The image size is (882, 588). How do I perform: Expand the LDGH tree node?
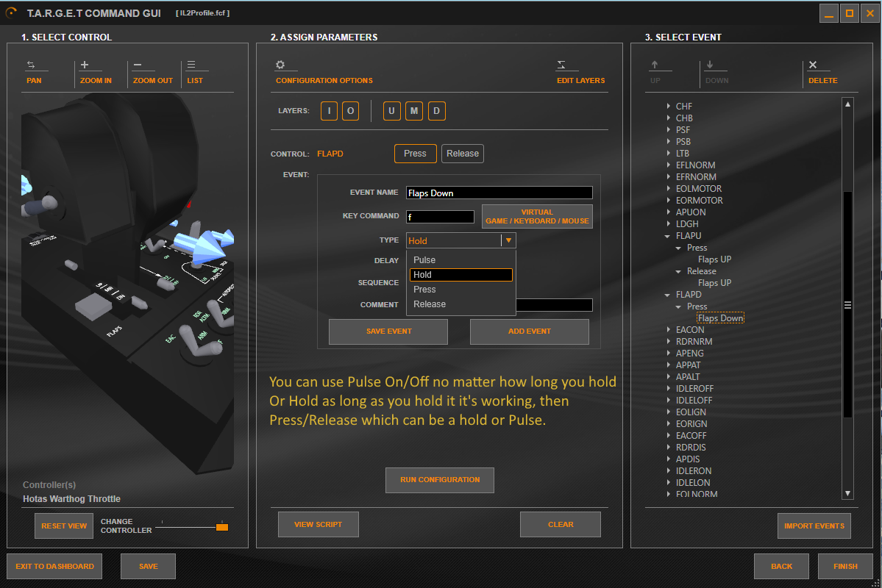[x=668, y=223]
